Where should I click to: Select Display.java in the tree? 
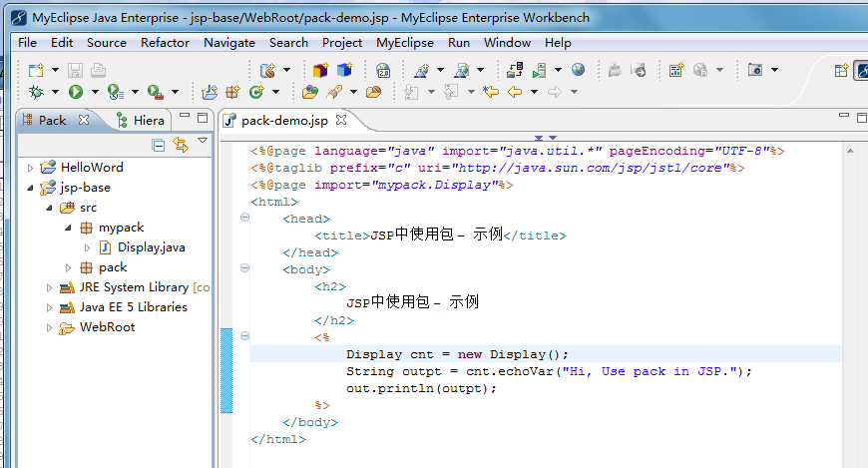(x=151, y=247)
